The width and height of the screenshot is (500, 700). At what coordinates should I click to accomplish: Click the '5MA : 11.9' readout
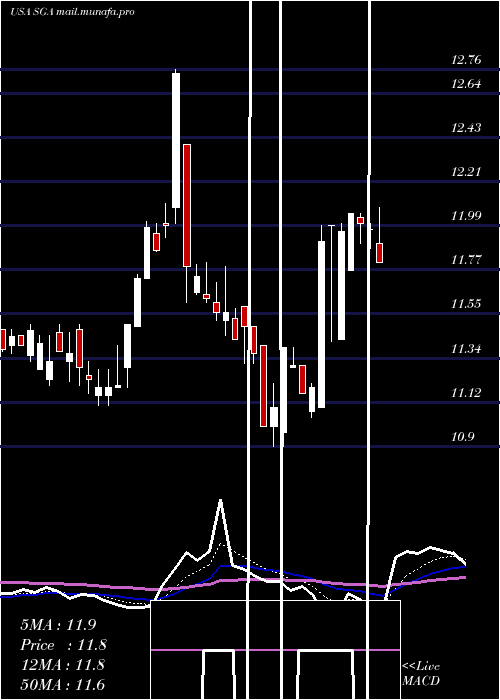(58, 625)
